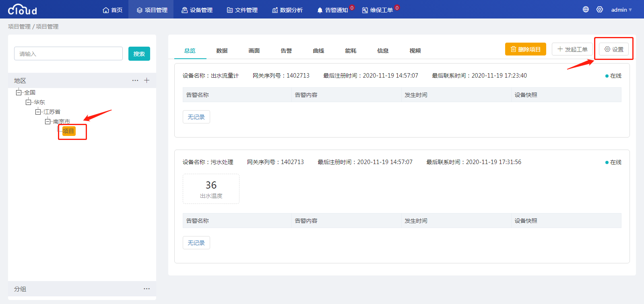644x304 pixels.
Task: Click the 分组 panel header label
Action: 20,289
